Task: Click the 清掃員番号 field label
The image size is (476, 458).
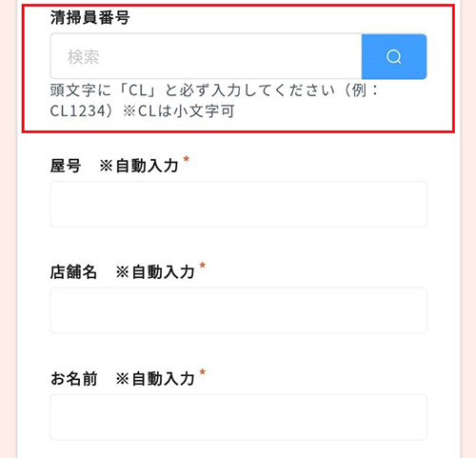Action: [x=89, y=17]
